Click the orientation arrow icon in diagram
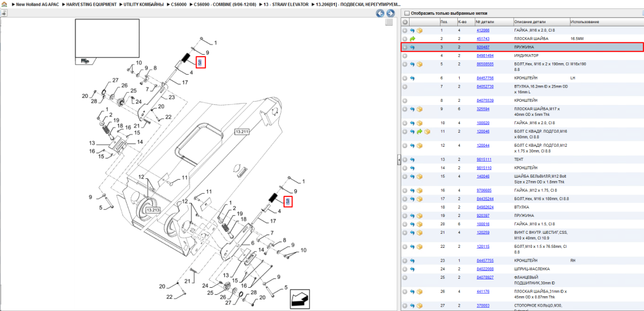 click(300, 299)
